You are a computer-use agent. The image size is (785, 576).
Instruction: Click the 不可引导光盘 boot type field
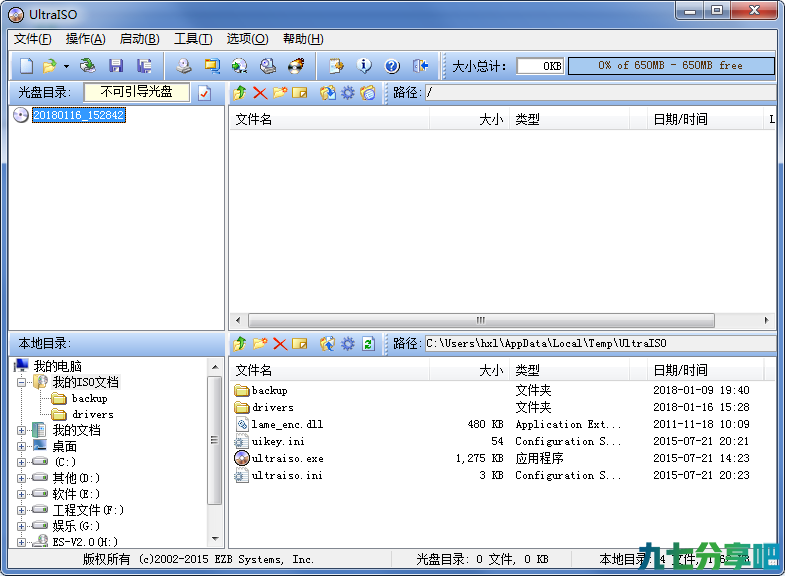tap(137, 92)
